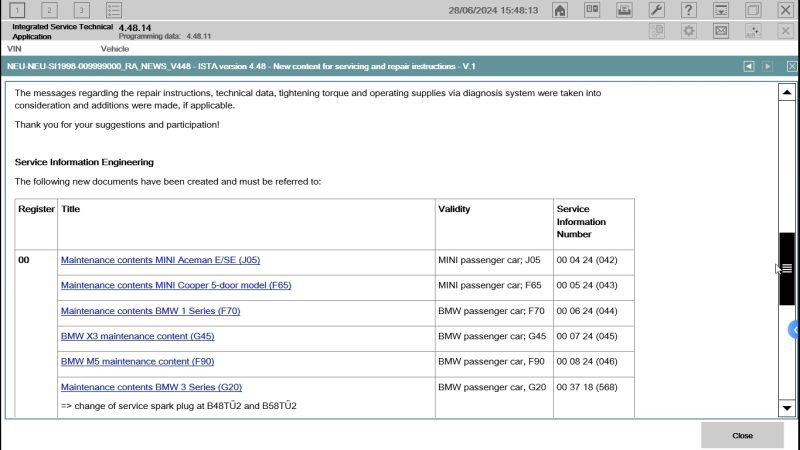The height and width of the screenshot is (450, 800).
Task: Open the operations list icon
Action: [x=114, y=10]
